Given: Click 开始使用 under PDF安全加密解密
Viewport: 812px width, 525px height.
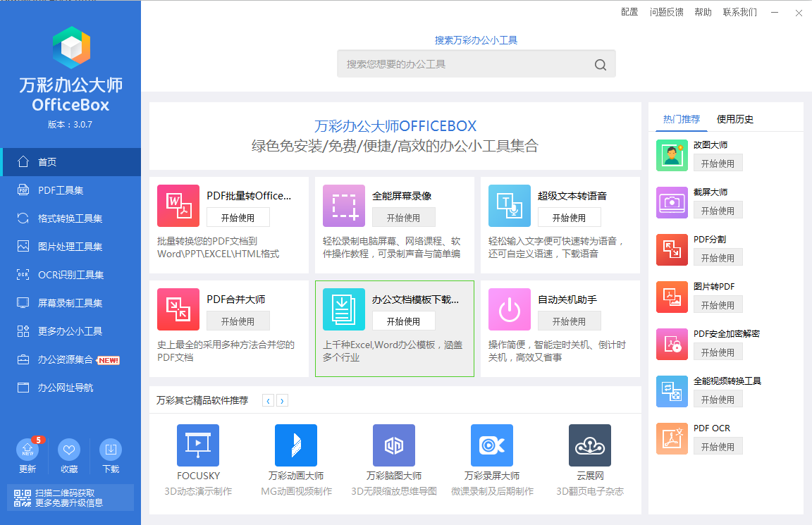Looking at the screenshot, I should point(718,352).
